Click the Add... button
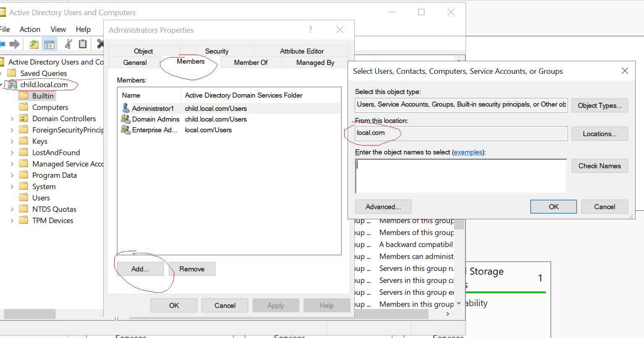 pyautogui.click(x=140, y=269)
